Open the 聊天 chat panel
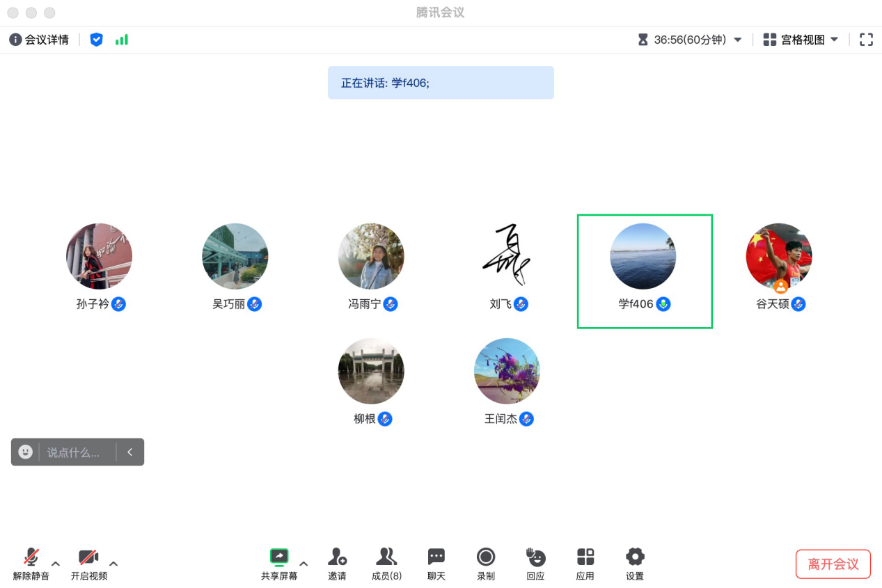 pos(436,562)
